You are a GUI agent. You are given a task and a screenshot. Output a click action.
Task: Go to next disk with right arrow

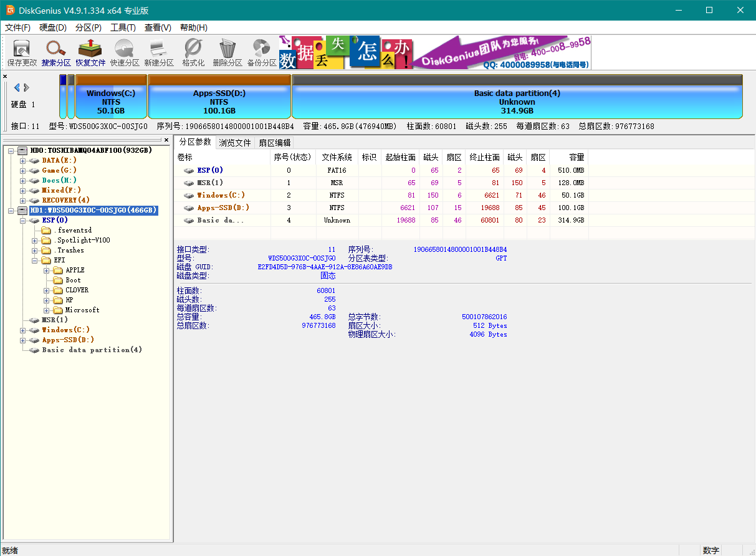pos(27,87)
